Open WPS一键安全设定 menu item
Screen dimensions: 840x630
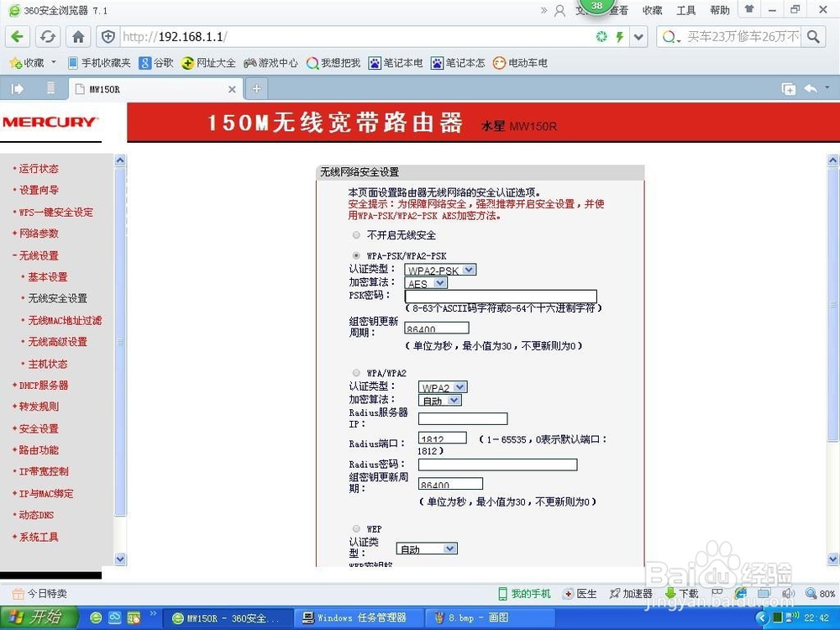click(55, 213)
